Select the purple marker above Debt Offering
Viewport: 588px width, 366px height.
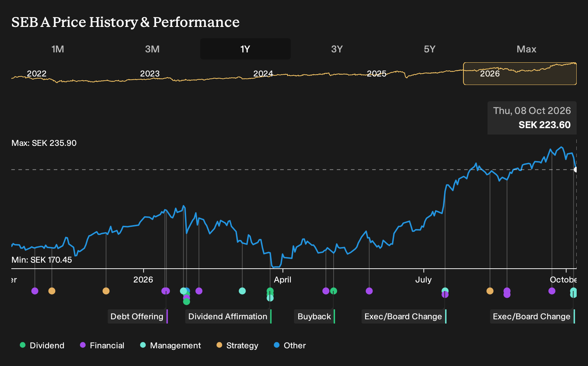166,291
